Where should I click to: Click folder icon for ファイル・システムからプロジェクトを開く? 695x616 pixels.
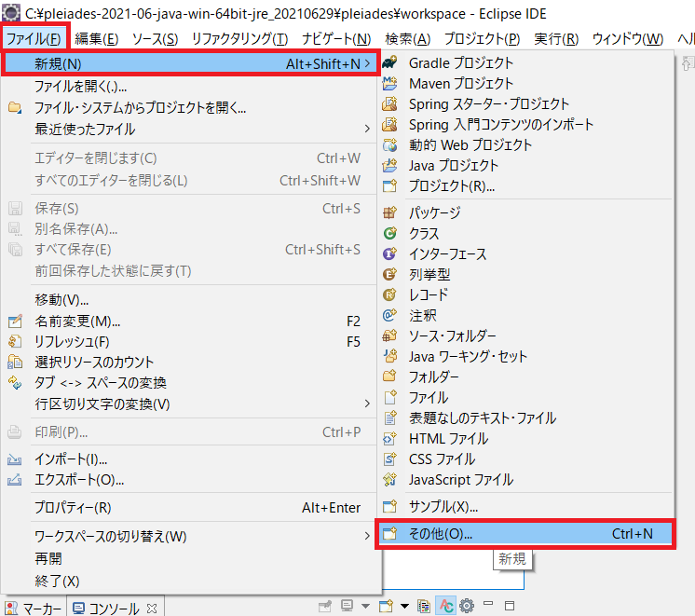pyautogui.click(x=15, y=107)
